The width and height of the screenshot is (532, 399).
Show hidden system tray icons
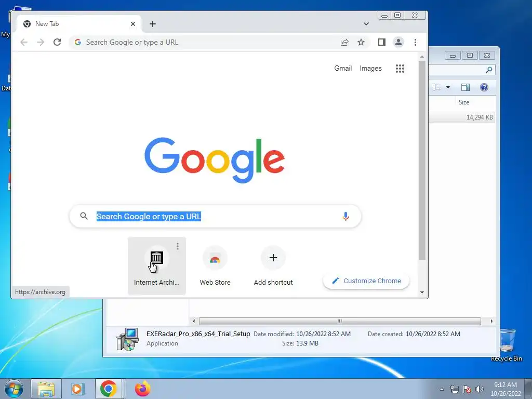point(442,389)
